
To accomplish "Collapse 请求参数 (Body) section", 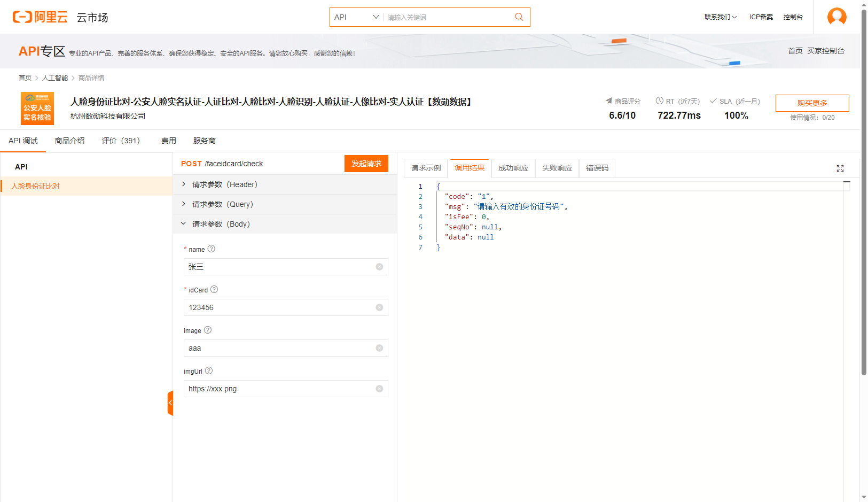I will pyautogui.click(x=285, y=224).
